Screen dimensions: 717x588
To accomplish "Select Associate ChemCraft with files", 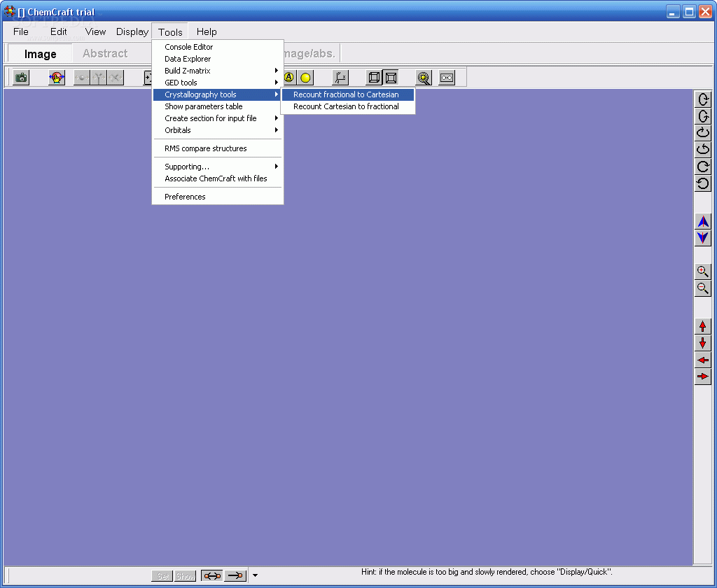I will (218, 178).
